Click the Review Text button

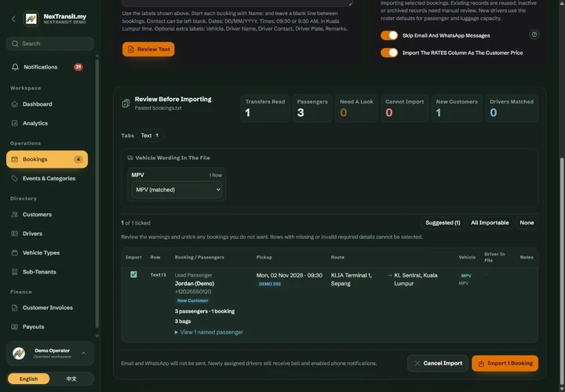(148, 49)
